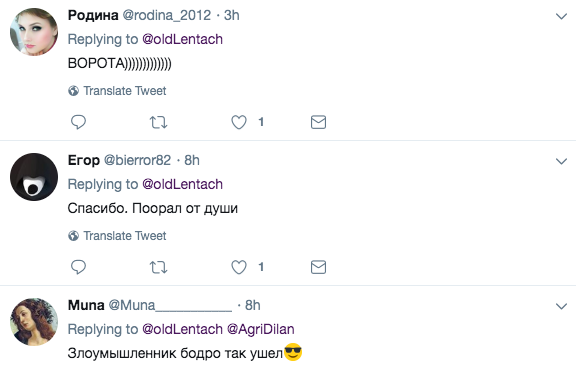Open Muna's painting avatar
The width and height of the screenshot is (576, 372).
pyautogui.click(x=34, y=322)
